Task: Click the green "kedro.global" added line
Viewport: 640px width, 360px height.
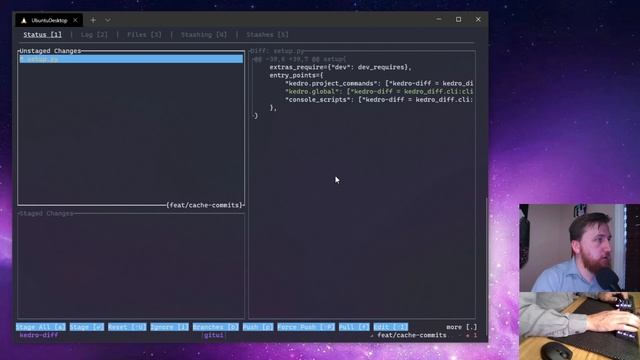Action: point(379,92)
